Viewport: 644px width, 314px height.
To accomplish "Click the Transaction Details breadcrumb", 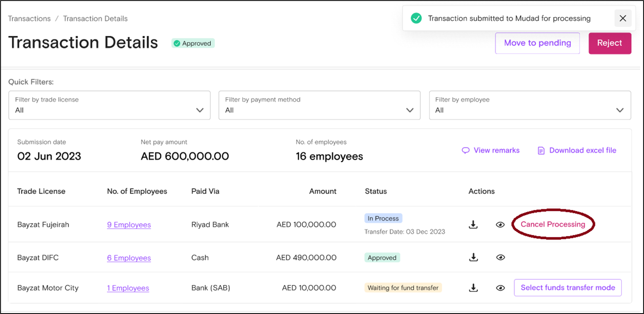I will point(95,19).
